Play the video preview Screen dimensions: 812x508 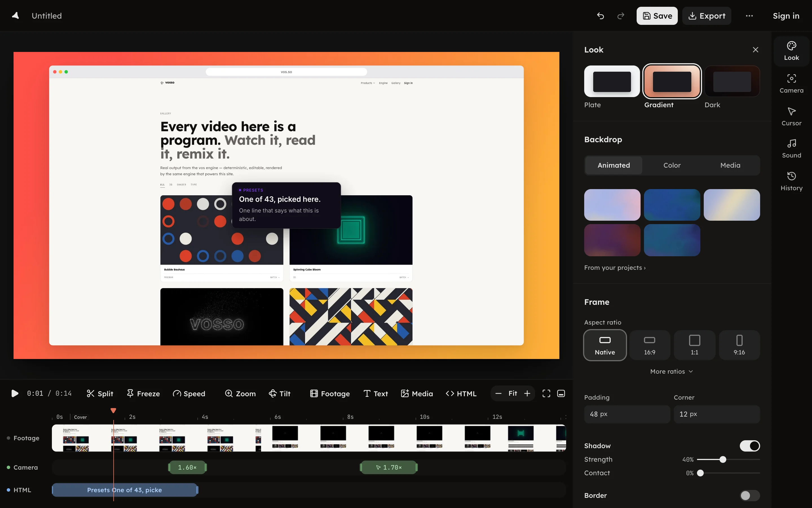(14, 393)
